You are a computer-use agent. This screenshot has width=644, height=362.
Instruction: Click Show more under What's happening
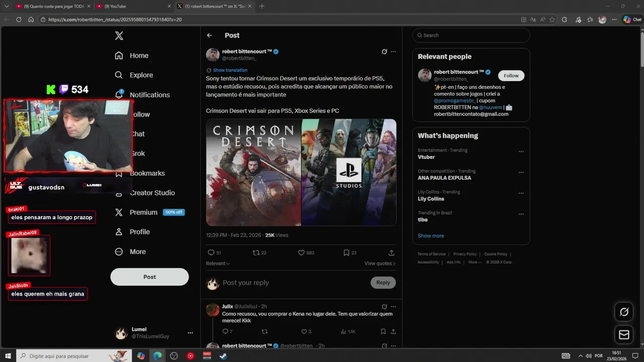pos(431,236)
